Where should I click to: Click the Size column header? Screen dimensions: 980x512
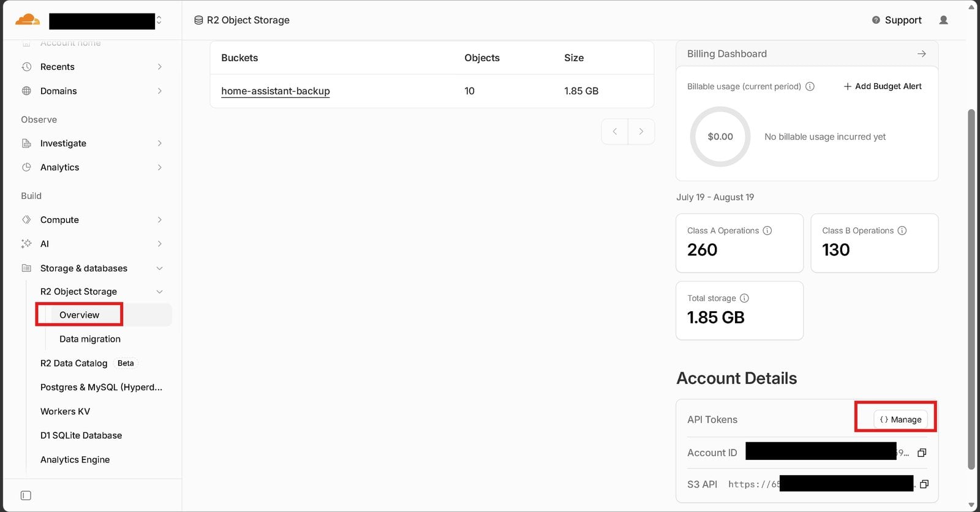click(574, 58)
